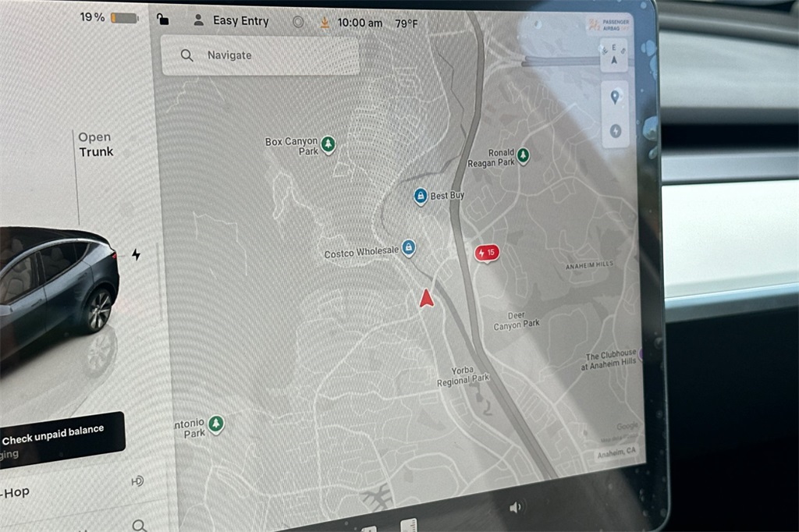Tap the battery level indicator icon

(x=124, y=19)
